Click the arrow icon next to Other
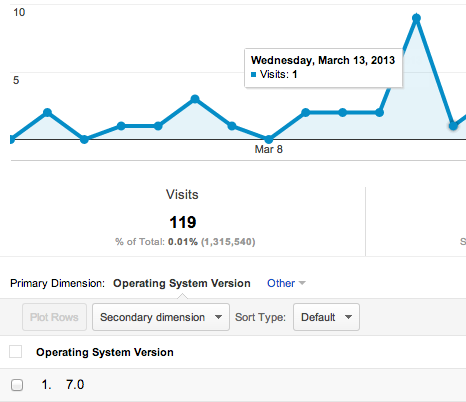Viewport: 466px width, 402px height. 302,283
